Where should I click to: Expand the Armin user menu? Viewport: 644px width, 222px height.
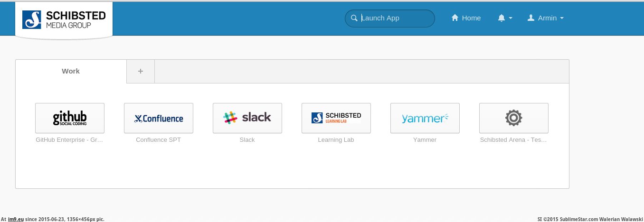(x=546, y=18)
